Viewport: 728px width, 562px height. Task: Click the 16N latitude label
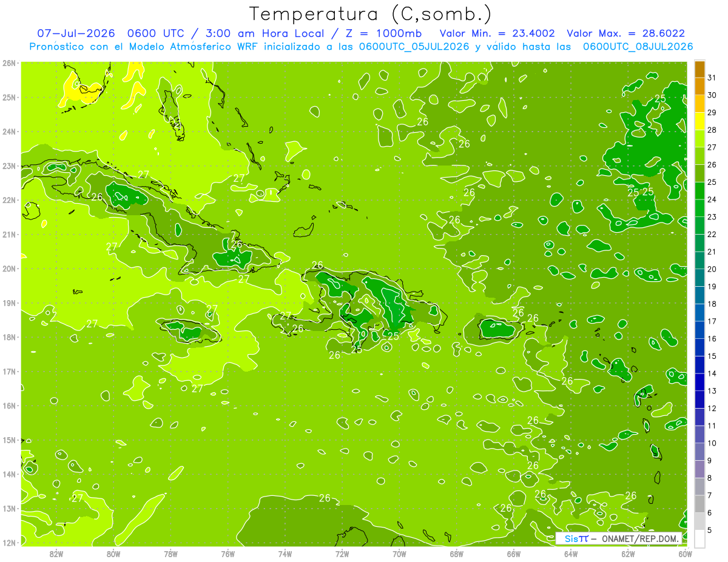pyautogui.click(x=9, y=406)
